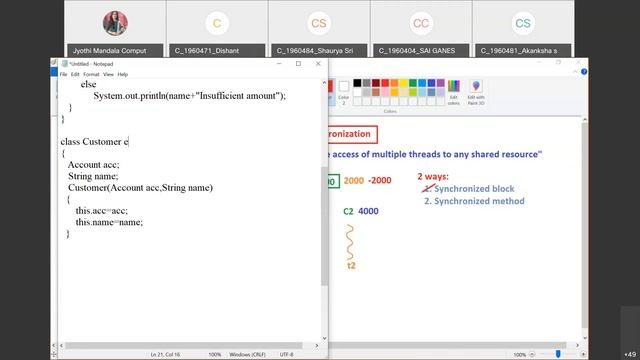Image resolution: width=640 pixels, height=360 pixels.
Task: Launch Edit with Paint 3D
Action: [476, 93]
